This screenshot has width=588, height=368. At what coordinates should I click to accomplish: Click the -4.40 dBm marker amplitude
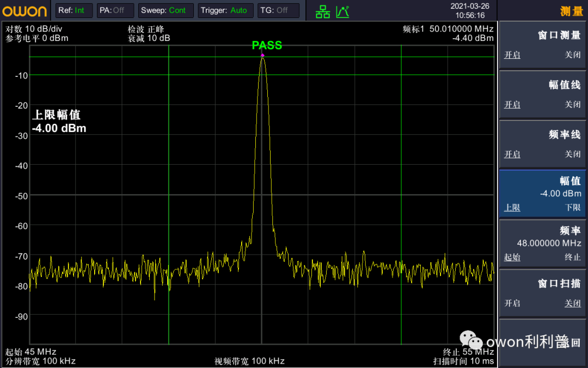coord(473,38)
